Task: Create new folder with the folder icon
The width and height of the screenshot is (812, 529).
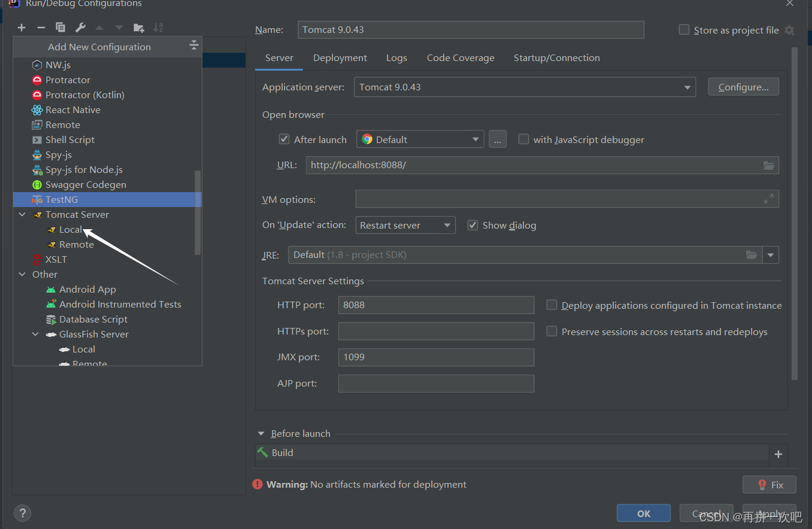Action: 138,28
